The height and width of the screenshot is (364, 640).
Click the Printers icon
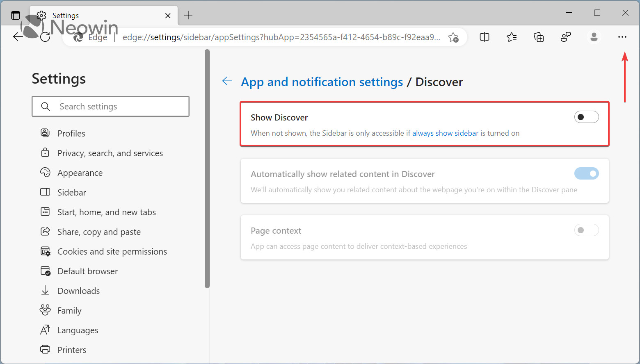(45, 349)
